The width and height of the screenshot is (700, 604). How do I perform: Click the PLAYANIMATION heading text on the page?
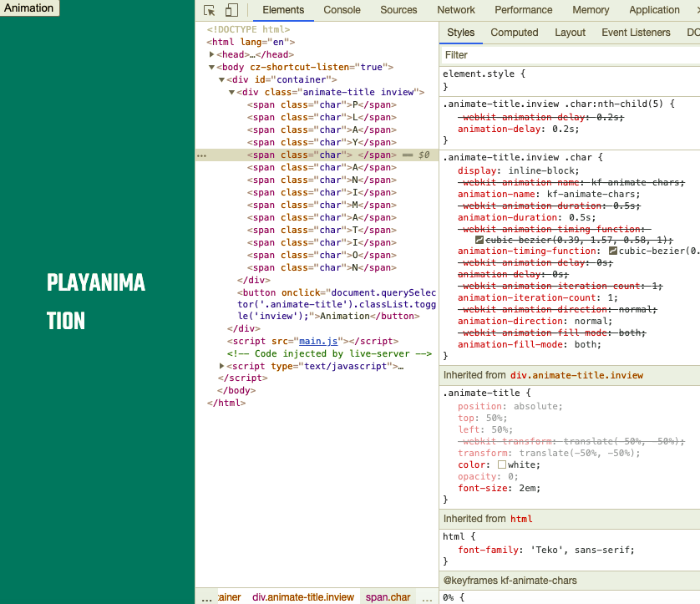[x=96, y=302]
